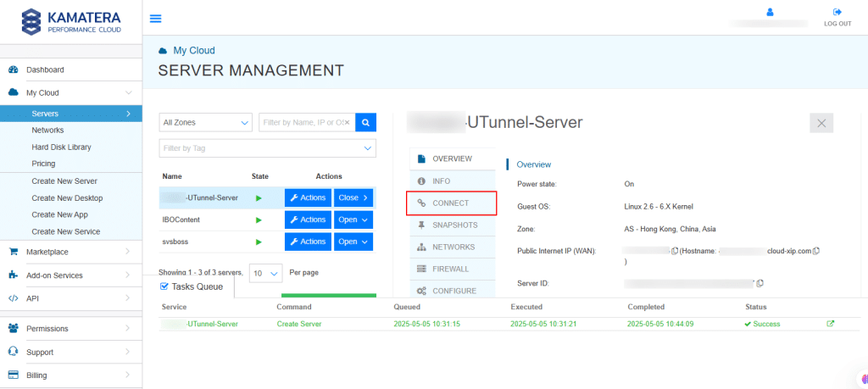Click the Permissions users icon
This screenshot has height=389, width=868.
point(14,328)
